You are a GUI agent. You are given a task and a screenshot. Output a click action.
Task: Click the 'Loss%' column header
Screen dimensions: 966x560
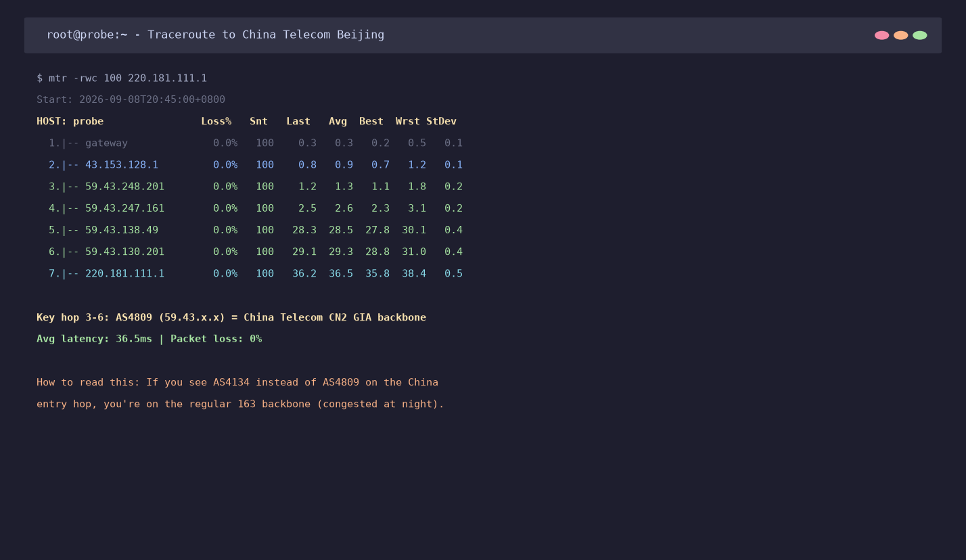[x=216, y=121]
